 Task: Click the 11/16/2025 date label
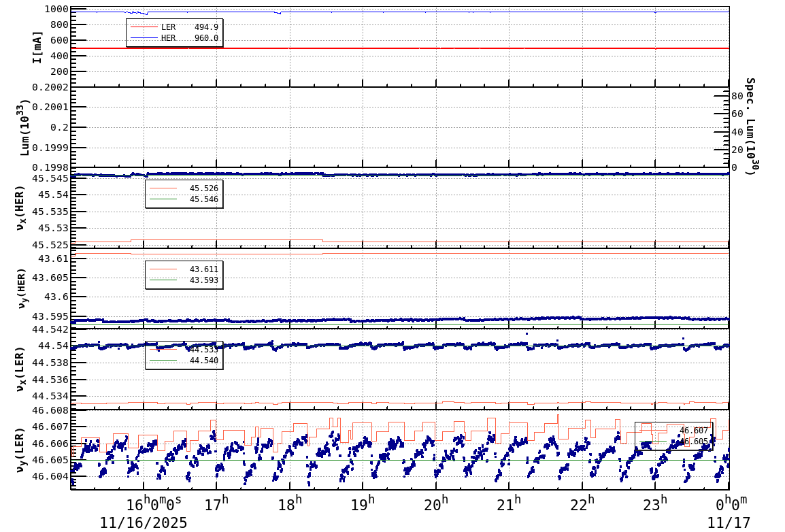(x=144, y=522)
